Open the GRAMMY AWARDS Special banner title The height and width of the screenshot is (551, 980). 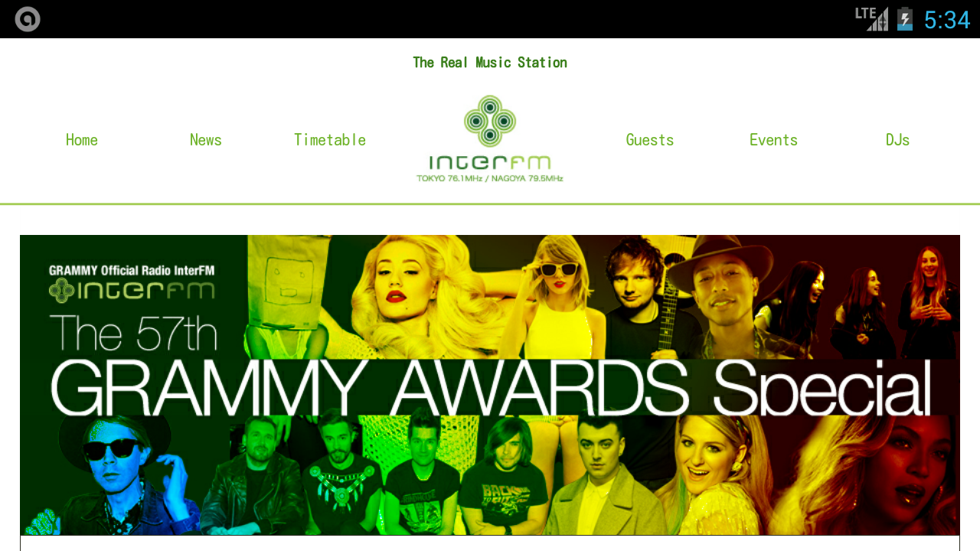pos(491,388)
